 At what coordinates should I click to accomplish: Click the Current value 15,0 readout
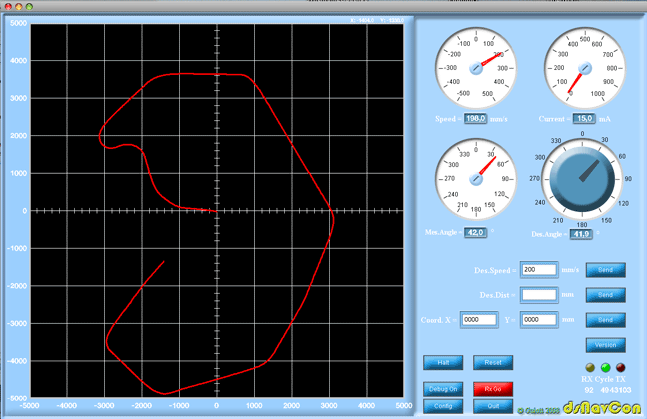[584, 119]
